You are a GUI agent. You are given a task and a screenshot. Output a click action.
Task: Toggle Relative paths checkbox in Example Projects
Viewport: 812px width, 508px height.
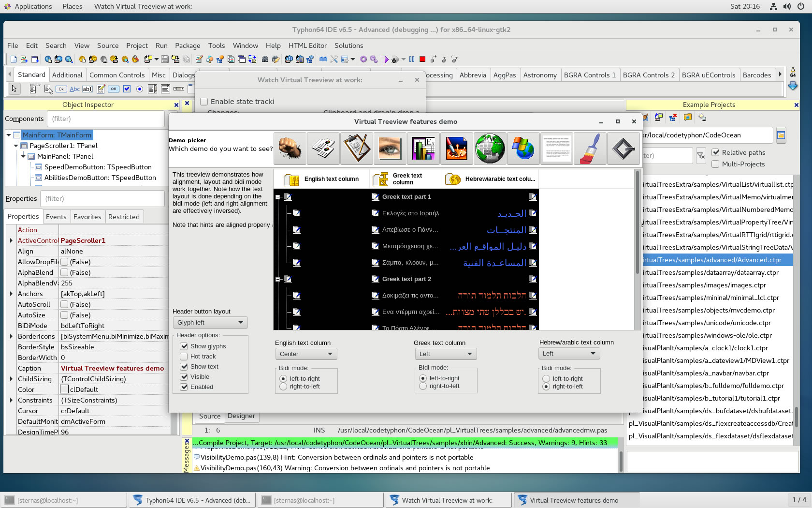tap(716, 152)
